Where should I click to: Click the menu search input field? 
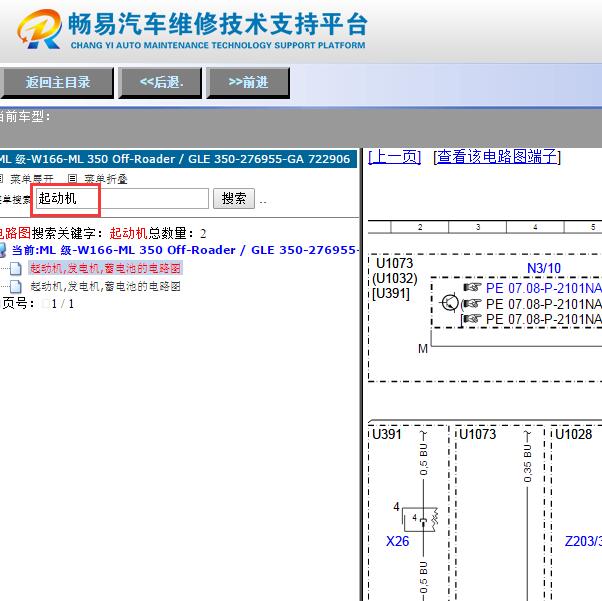click(x=122, y=199)
